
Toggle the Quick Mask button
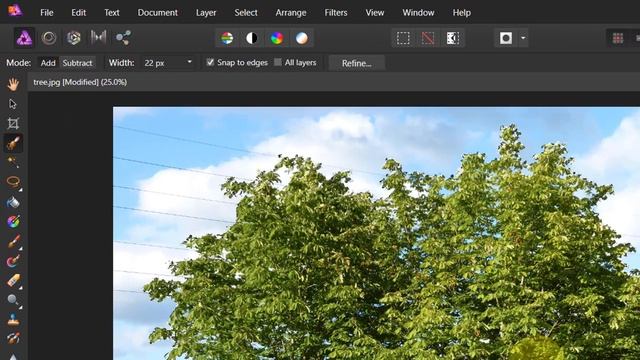click(x=506, y=38)
